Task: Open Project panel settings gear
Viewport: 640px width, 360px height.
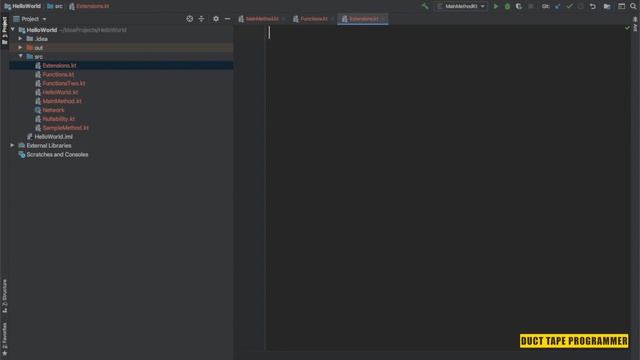Action: pyautogui.click(x=216, y=19)
